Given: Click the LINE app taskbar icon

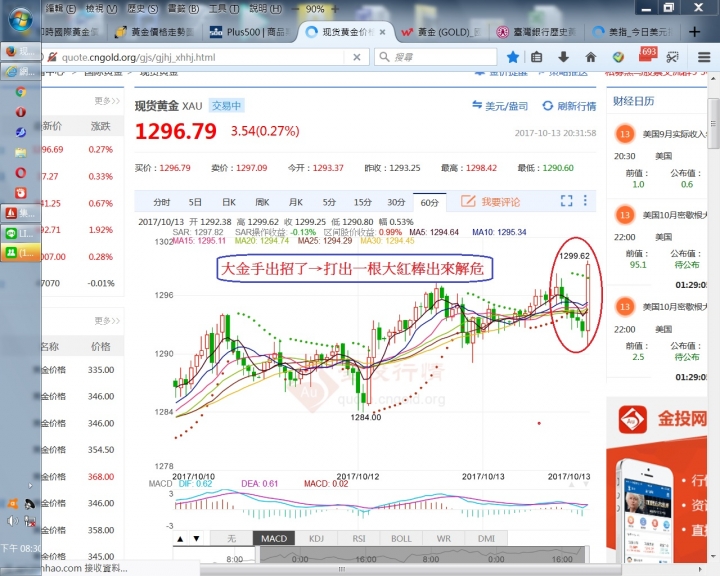Looking at the screenshot, I should 20,233.
